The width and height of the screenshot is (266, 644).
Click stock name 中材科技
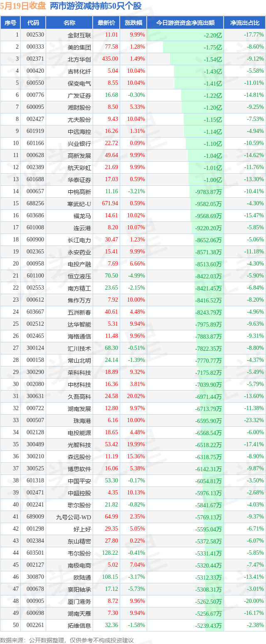click(80, 384)
